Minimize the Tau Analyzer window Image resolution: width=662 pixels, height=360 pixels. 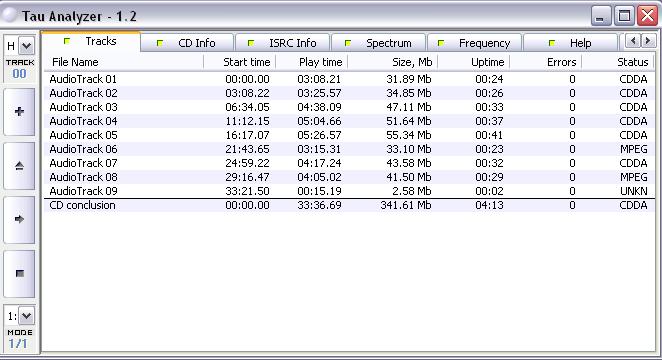(x=600, y=16)
